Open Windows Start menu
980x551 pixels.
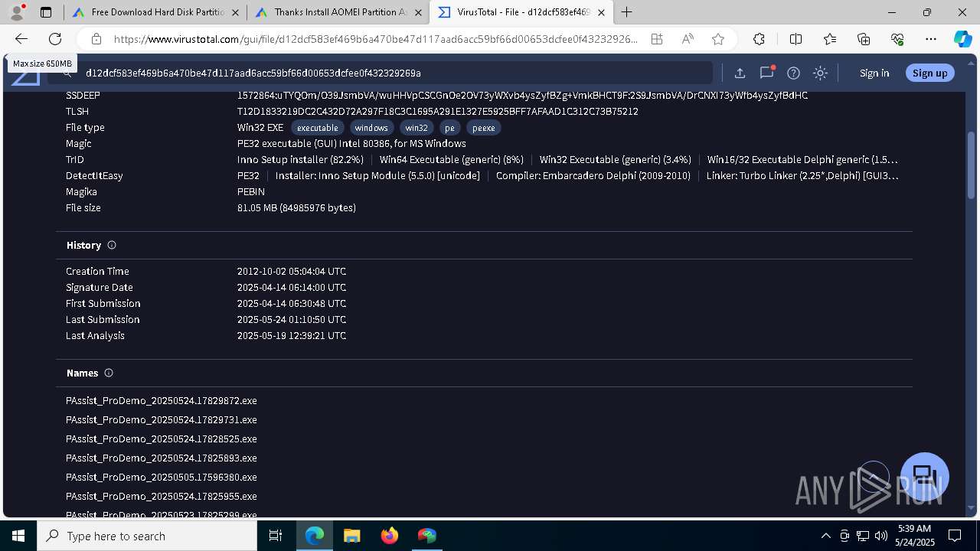pos(18,536)
